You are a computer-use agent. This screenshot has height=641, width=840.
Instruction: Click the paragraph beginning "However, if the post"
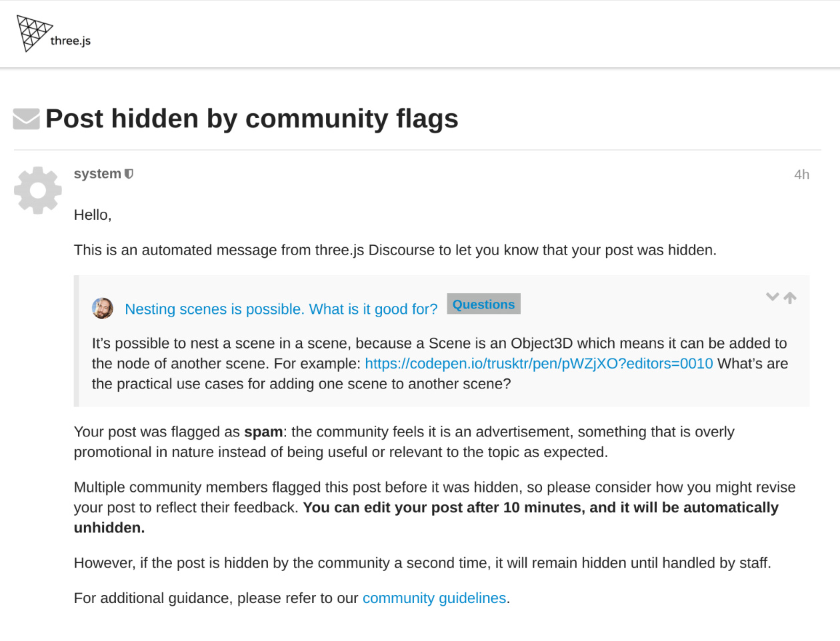tap(422, 563)
